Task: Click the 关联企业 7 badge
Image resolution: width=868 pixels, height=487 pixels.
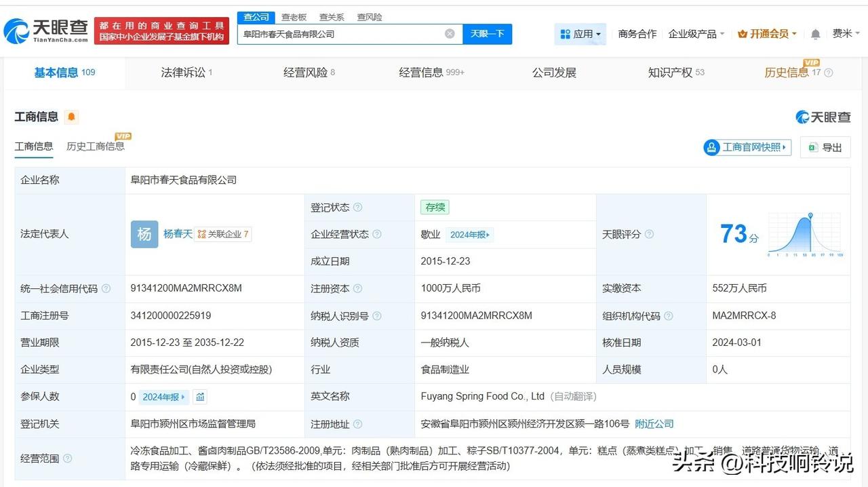Action: (x=223, y=235)
